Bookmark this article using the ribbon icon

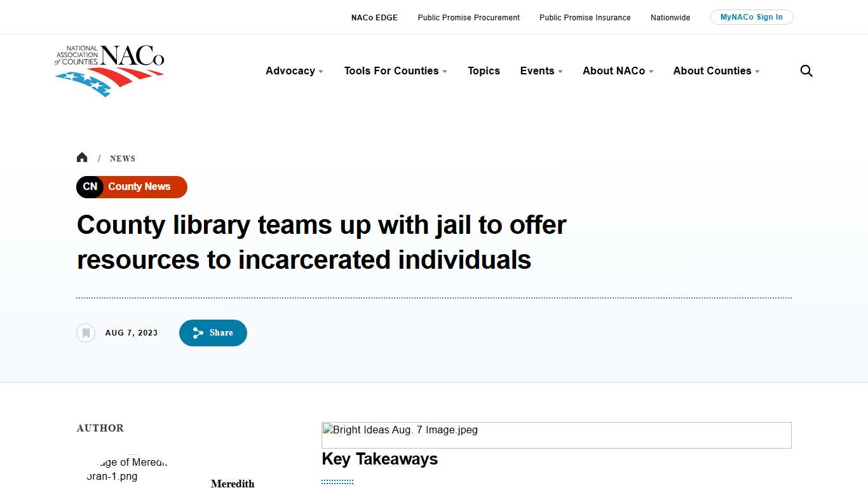tap(86, 332)
